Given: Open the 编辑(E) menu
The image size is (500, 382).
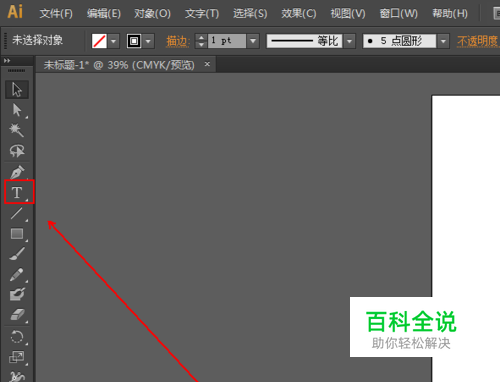Looking at the screenshot, I should 104,13.
